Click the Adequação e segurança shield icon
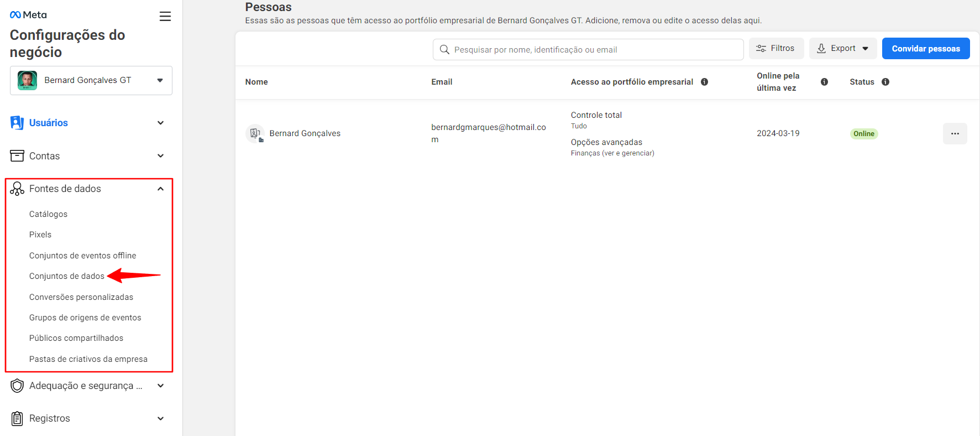The image size is (980, 436). [x=17, y=386]
